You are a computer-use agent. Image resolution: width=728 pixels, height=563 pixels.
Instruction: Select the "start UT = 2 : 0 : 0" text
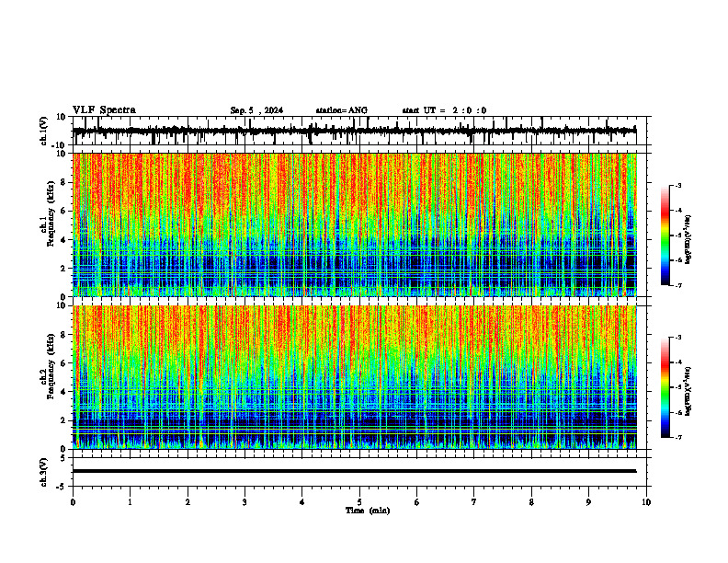(x=444, y=110)
